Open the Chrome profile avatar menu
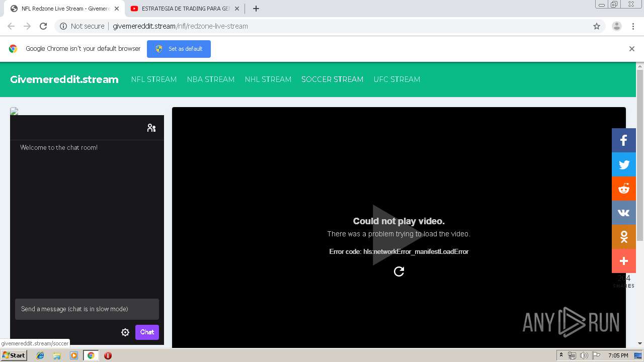The height and width of the screenshot is (362, 644). [616, 26]
